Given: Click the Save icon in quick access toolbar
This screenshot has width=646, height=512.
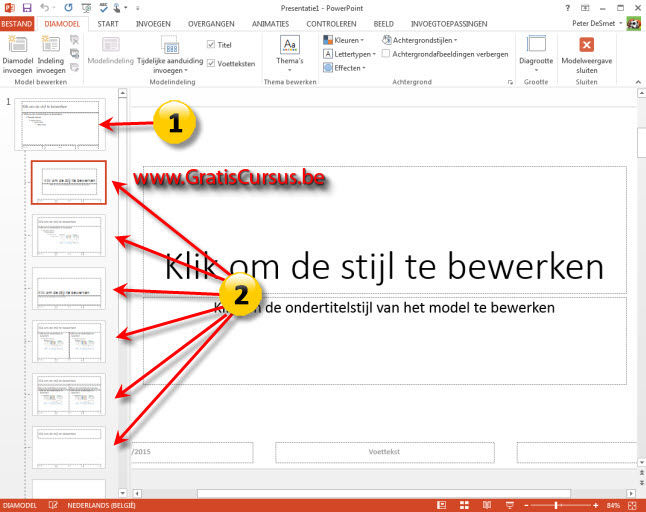Looking at the screenshot, I should (x=27, y=8).
